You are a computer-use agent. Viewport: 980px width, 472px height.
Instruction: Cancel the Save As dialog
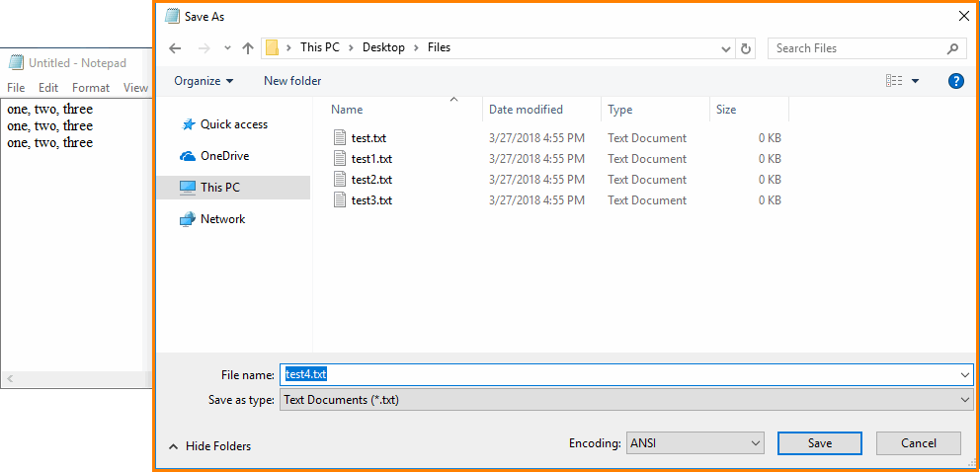point(918,443)
